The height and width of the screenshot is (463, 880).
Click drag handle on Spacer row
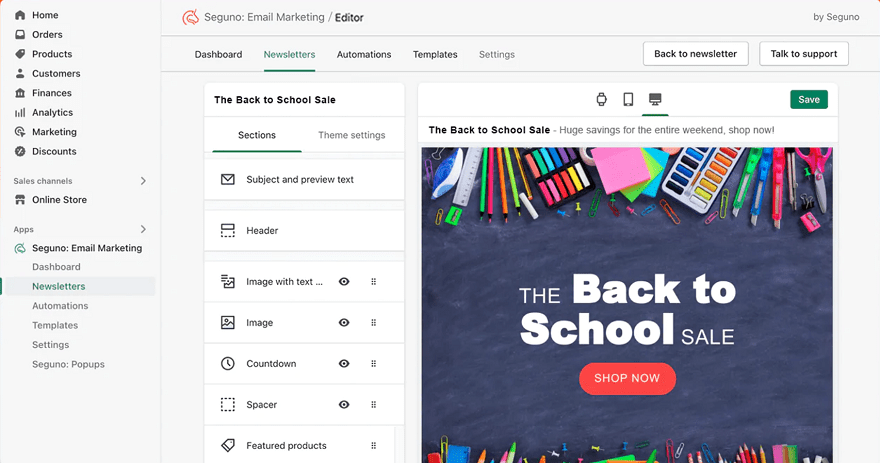tap(374, 405)
